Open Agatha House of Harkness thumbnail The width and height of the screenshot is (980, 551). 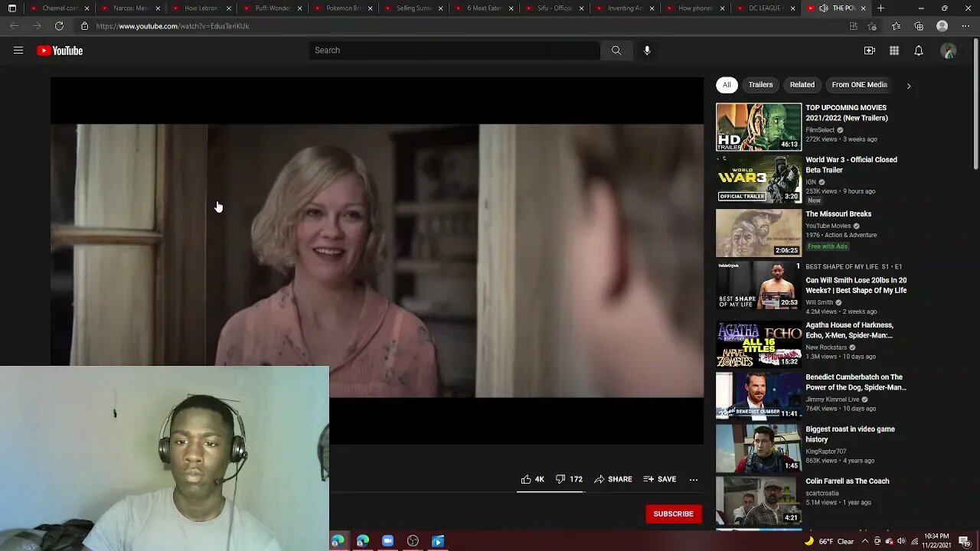click(x=759, y=344)
